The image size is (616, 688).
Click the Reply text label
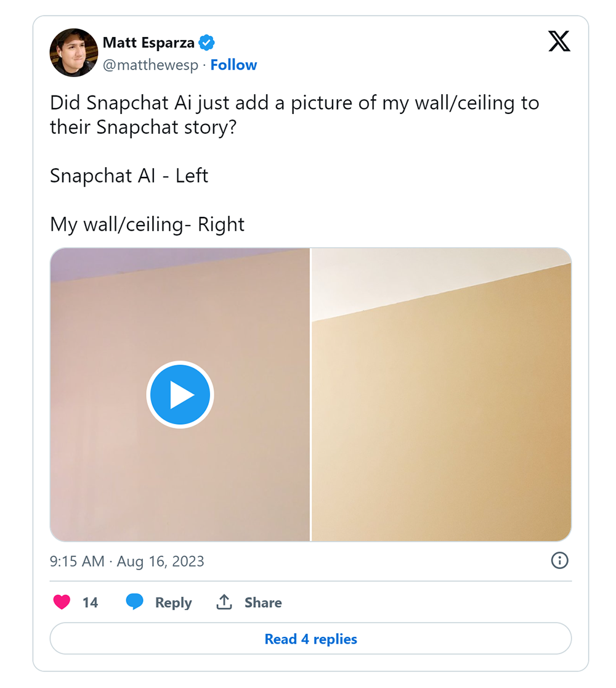click(x=173, y=602)
